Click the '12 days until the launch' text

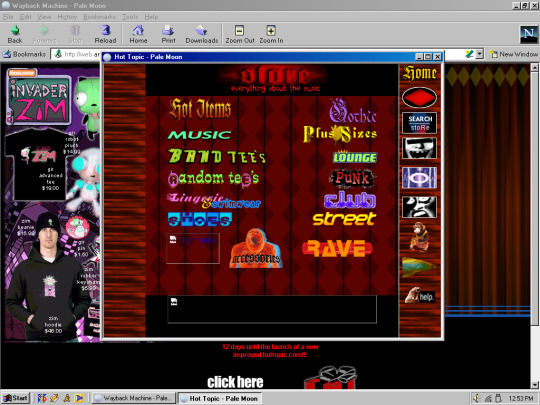coord(270,351)
